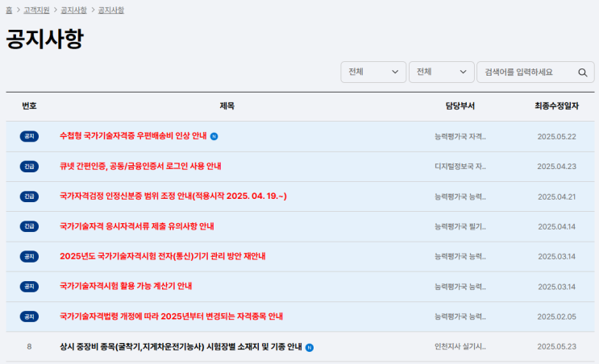Click date cell 2025.05.23
The width and height of the screenshot is (599, 364).
tap(556, 347)
